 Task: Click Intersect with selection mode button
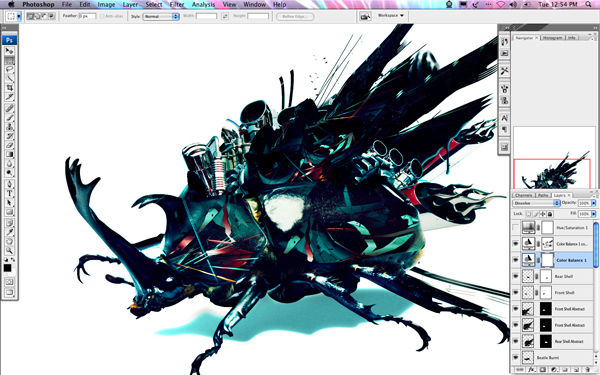(x=51, y=16)
